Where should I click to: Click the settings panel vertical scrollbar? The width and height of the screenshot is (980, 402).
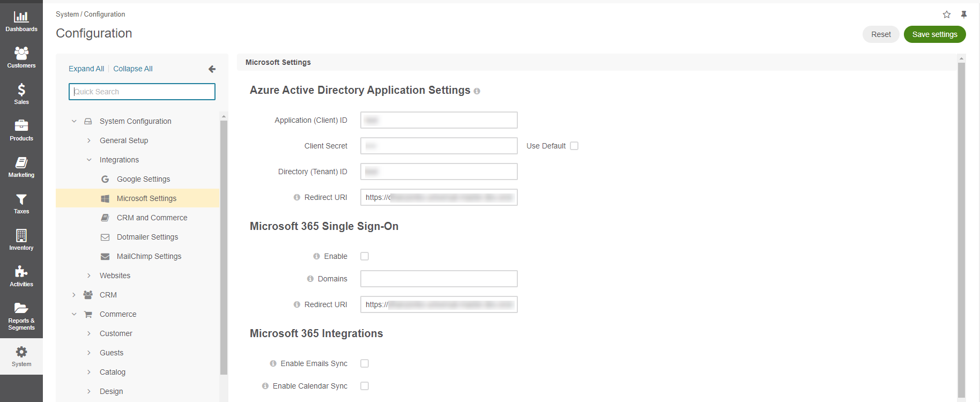(x=961, y=230)
